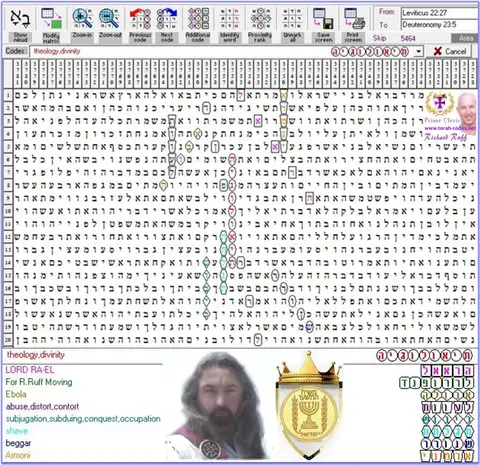
Task: Click the To field Deuteronomy 23:5
Action: pos(439,25)
